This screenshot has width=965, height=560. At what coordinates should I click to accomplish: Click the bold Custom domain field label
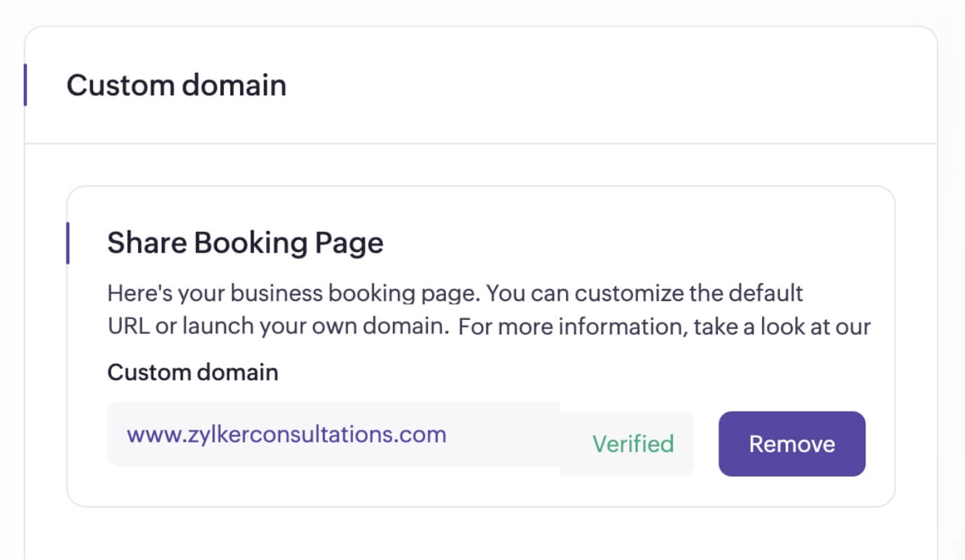pos(193,372)
